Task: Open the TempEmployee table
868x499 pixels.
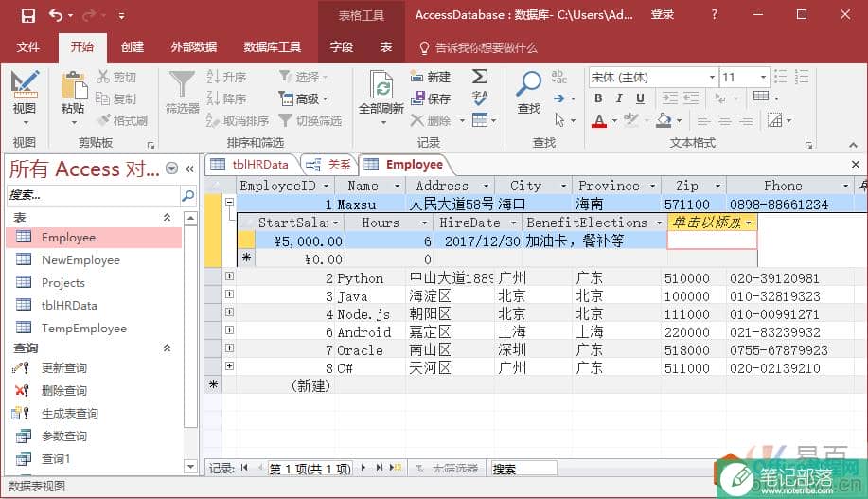Action: pos(84,328)
